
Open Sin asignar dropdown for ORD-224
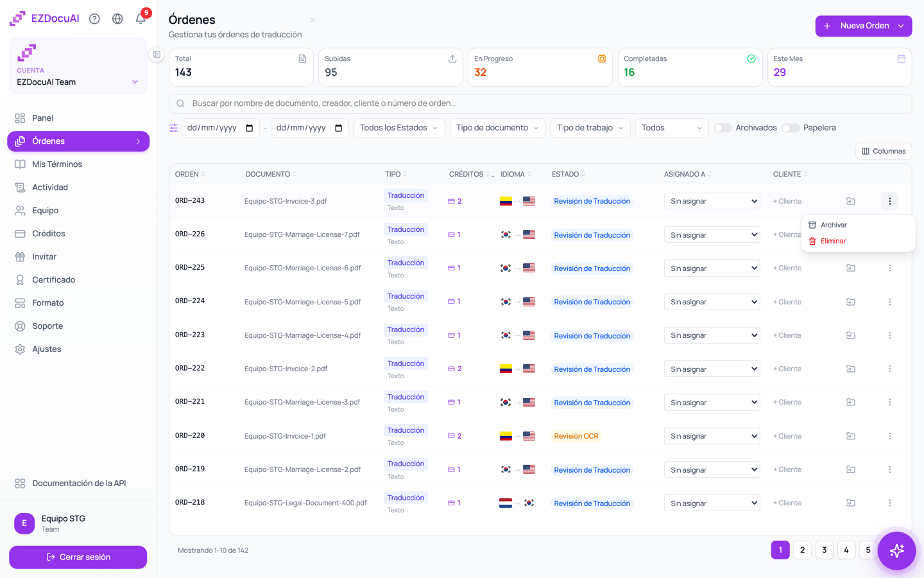[712, 302]
